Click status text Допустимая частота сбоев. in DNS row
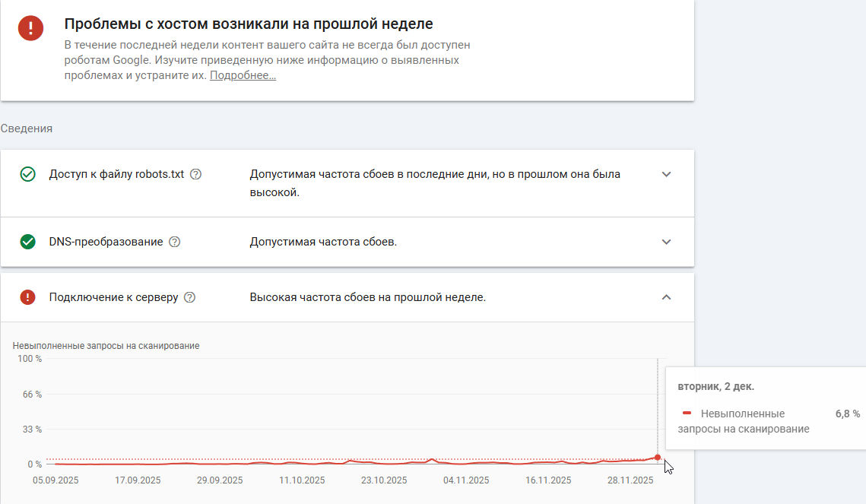Image resolution: width=866 pixels, height=504 pixels. coord(323,242)
